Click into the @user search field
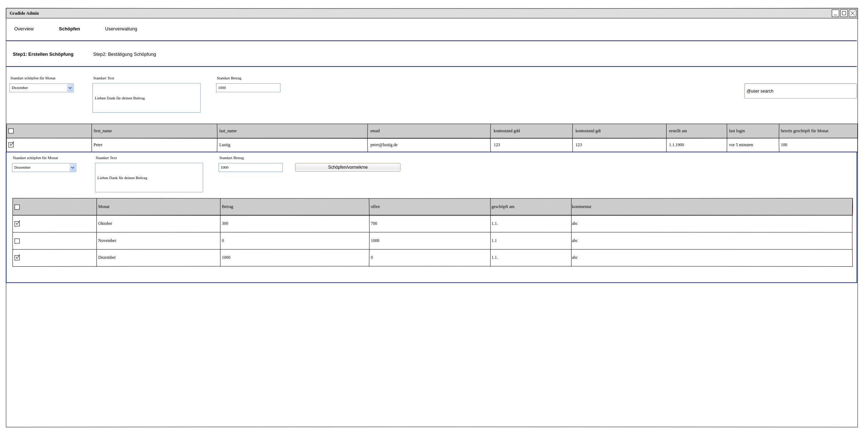The image size is (868, 440). (x=800, y=91)
